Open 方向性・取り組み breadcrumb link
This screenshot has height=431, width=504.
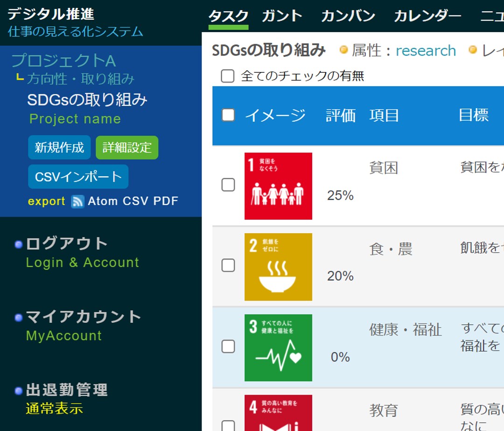80,79
